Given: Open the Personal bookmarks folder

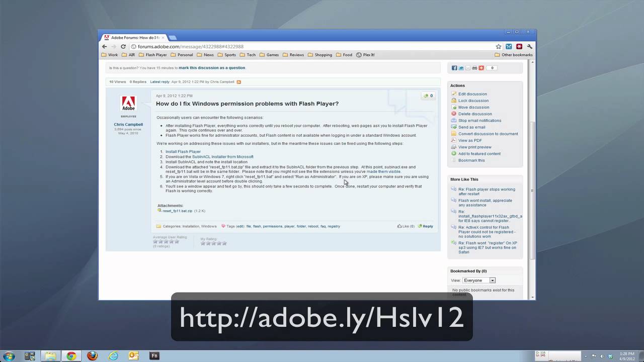Looking at the screenshot, I should 182,55.
